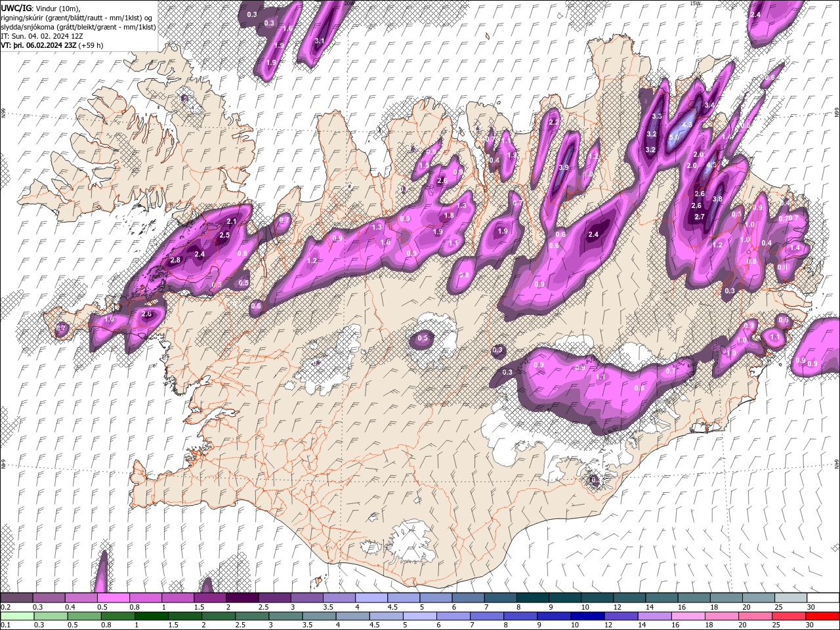
Task: Click the '15W' longitude label at top
Action: click(695, 3)
